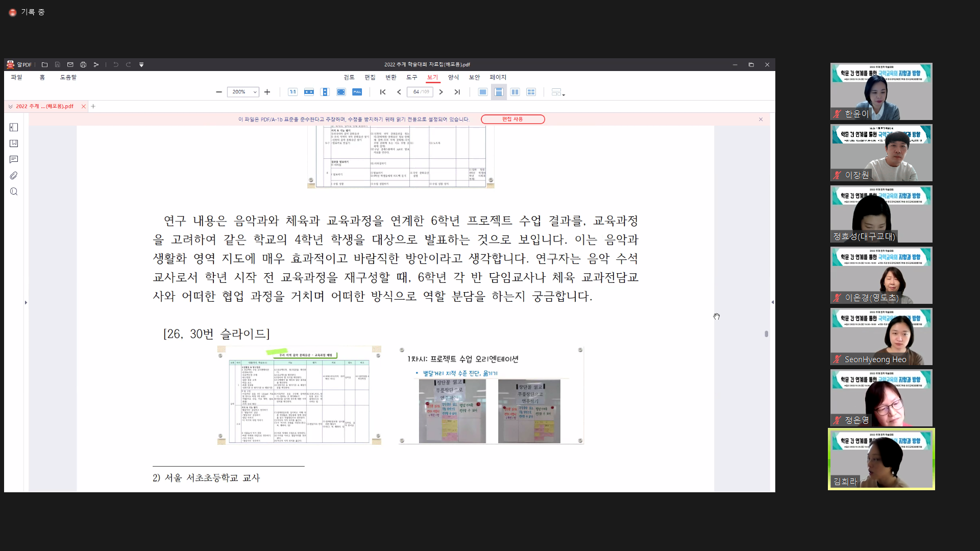Open the bookmarks sidebar panel
The width and height of the screenshot is (980, 551).
(x=14, y=144)
